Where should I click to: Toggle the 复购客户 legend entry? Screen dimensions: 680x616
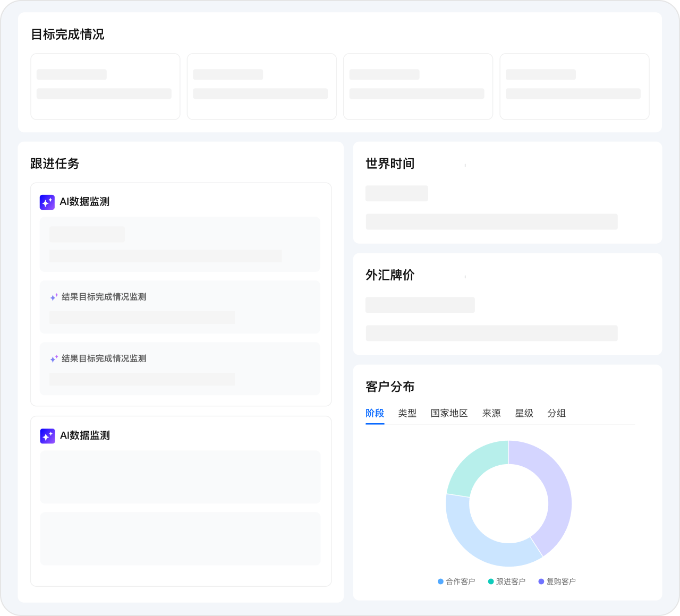[x=558, y=581]
